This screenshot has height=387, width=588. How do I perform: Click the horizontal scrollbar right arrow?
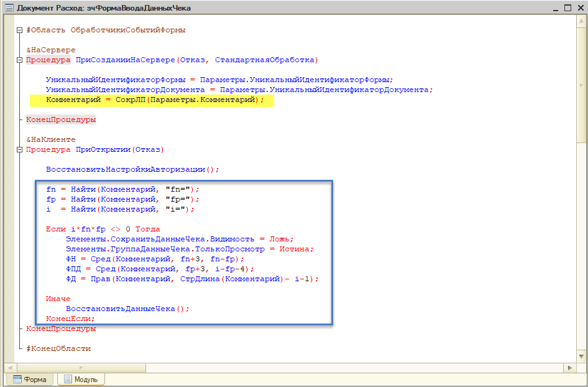[570, 368]
